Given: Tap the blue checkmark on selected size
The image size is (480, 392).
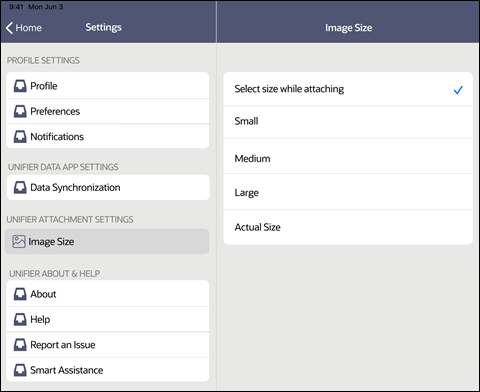Looking at the screenshot, I should pyautogui.click(x=458, y=90).
